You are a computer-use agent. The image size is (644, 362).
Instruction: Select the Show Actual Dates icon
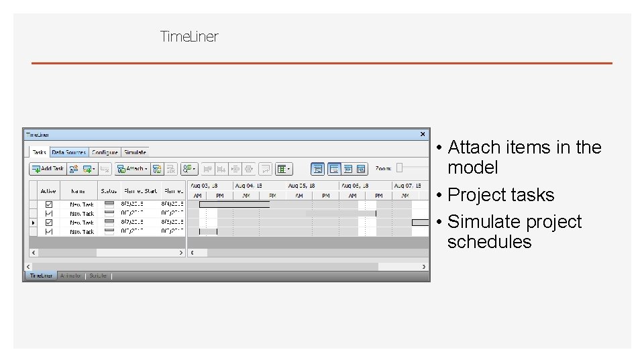348,169
